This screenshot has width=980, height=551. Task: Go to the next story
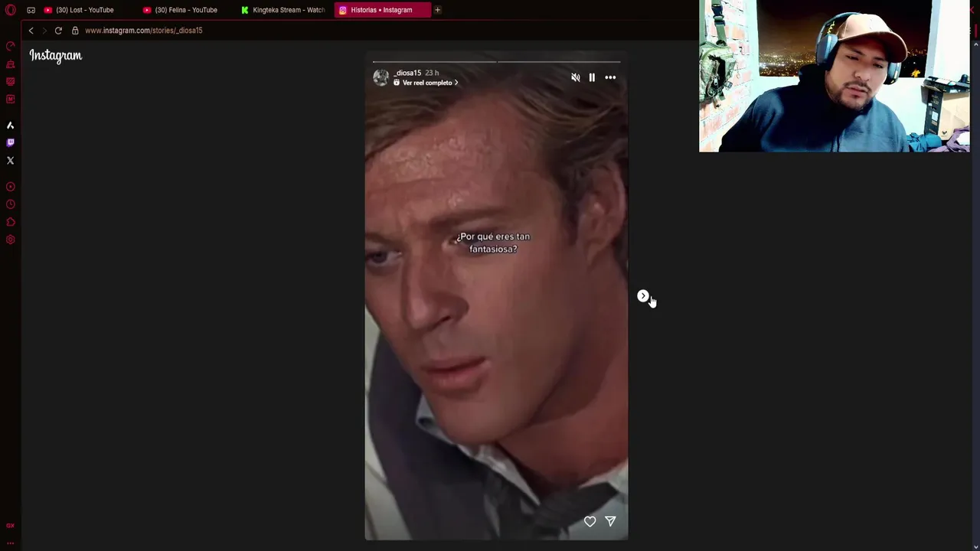point(643,296)
